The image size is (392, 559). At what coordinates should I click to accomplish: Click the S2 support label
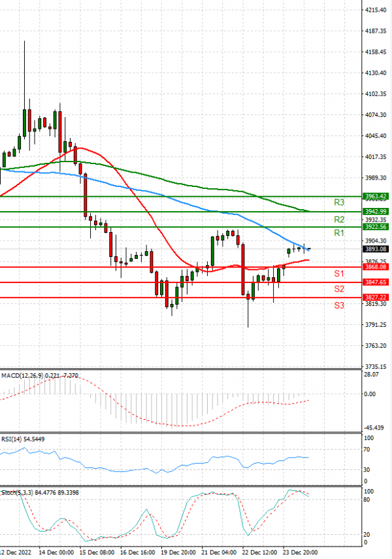339,289
